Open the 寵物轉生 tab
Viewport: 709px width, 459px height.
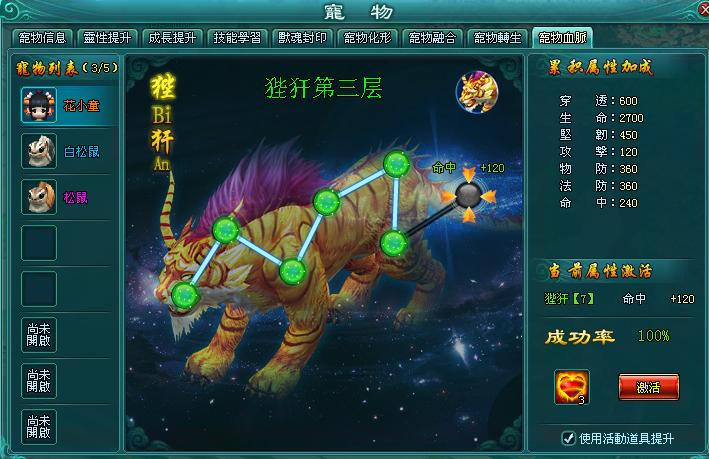point(497,38)
